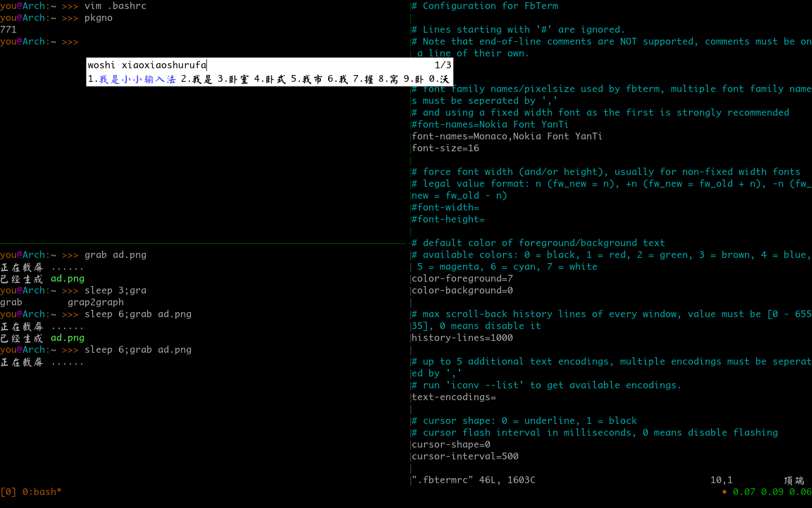Click '# Configuration for FbTerm' header line
812x508 pixels.
pos(485,6)
